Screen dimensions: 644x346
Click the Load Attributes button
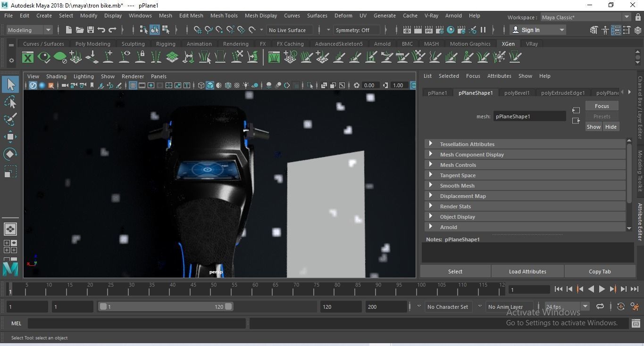[527, 272]
